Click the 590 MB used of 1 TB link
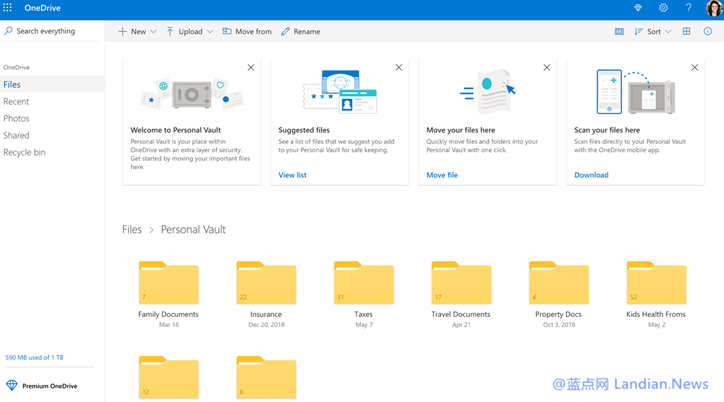 pyautogui.click(x=34, y=357)
